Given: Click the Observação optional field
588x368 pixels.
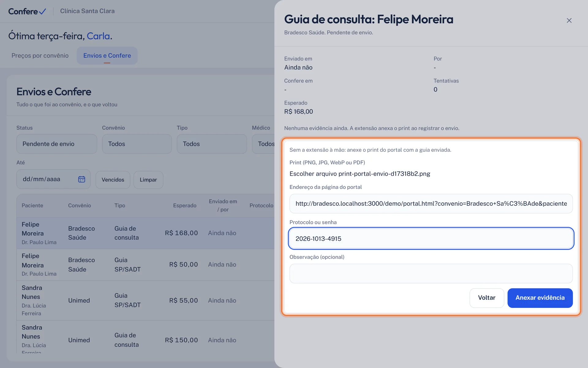Looking at the screenshot, I should pyautogui.click(x=431, y=274).
